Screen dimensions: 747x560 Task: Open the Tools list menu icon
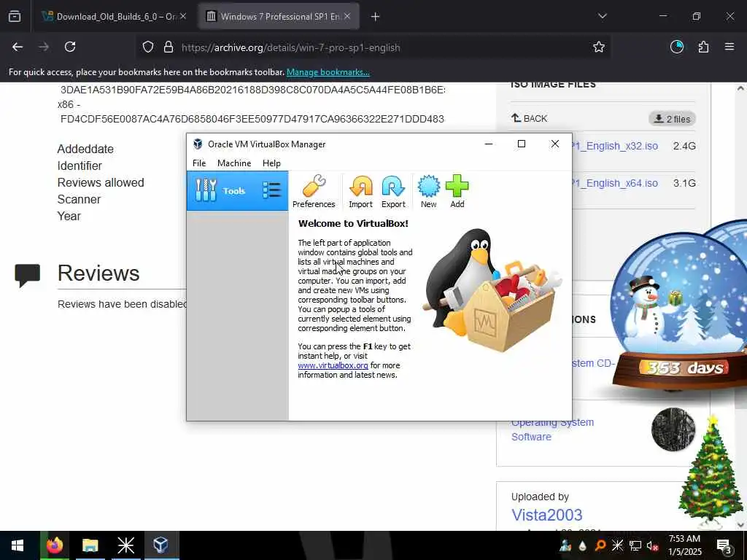click(x=271, y=190)
